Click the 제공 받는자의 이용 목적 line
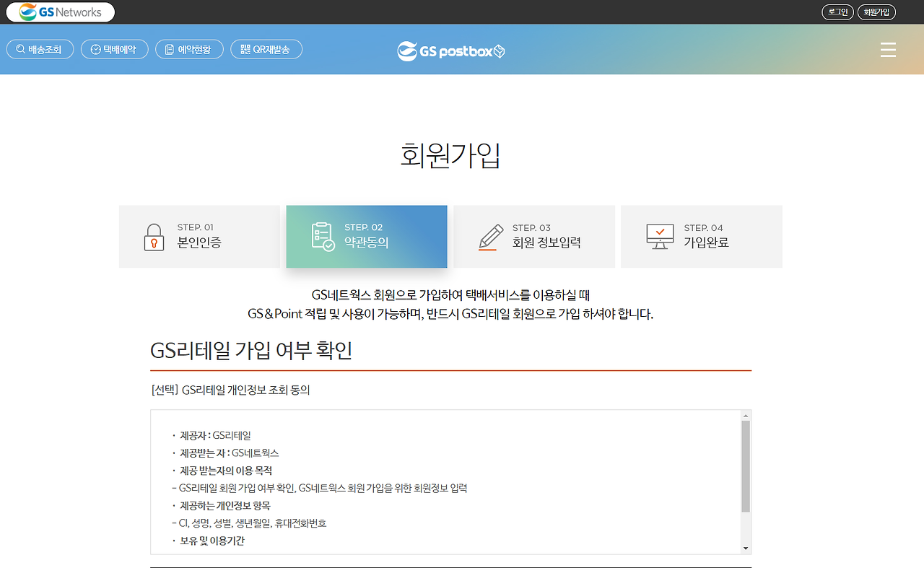 point(222,471)
